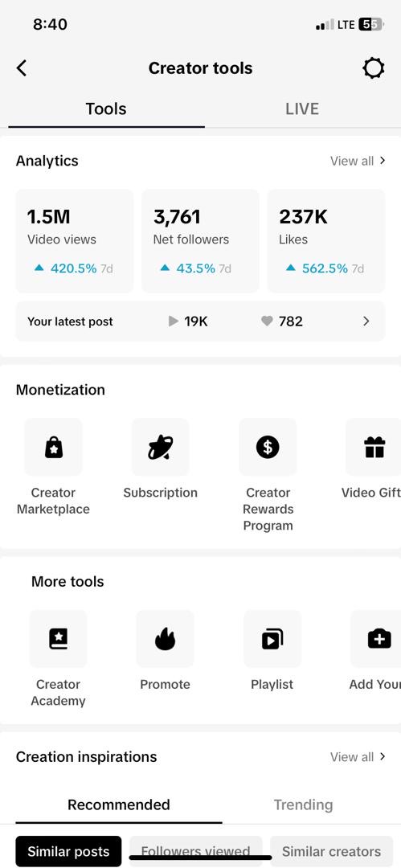Screen dimensions: 401x868
Task: Open the Creator Academy book icon
Action: coord(58,639)
